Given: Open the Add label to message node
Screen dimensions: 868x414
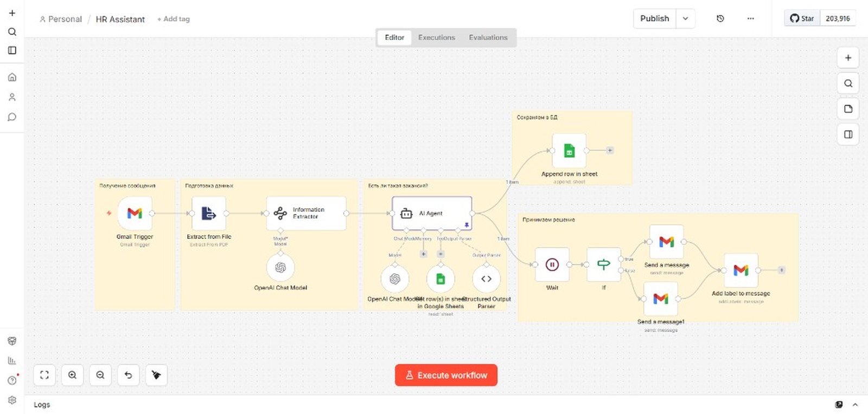Looking at the screenshot, I should (x=741, y=270).
